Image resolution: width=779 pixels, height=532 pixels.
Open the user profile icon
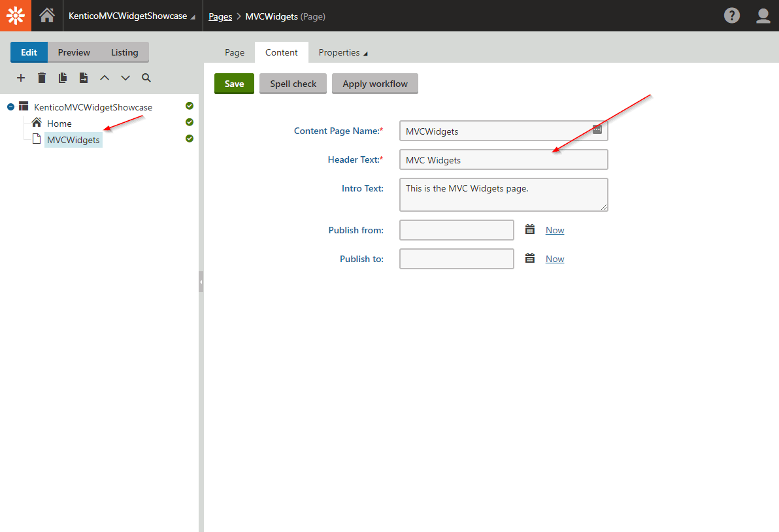click(x=763, y=16)
